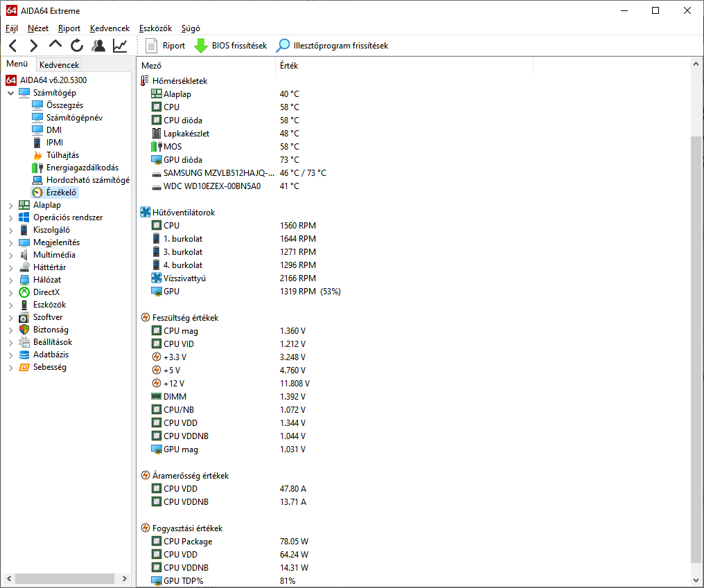
Task: Collapse the Számítógép tree node
Action: [x=11, y=93]
